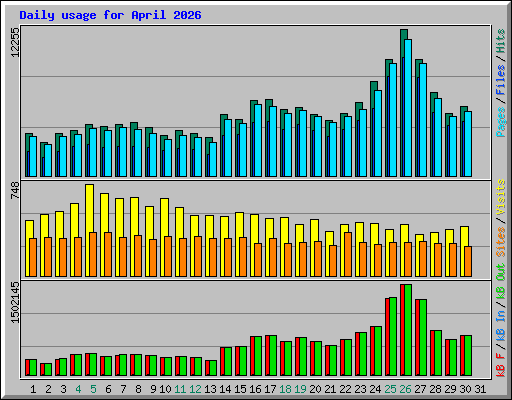Click weekend day 25 label
Image resolution: width=512 pixels, height=400 pixels.
390,389
